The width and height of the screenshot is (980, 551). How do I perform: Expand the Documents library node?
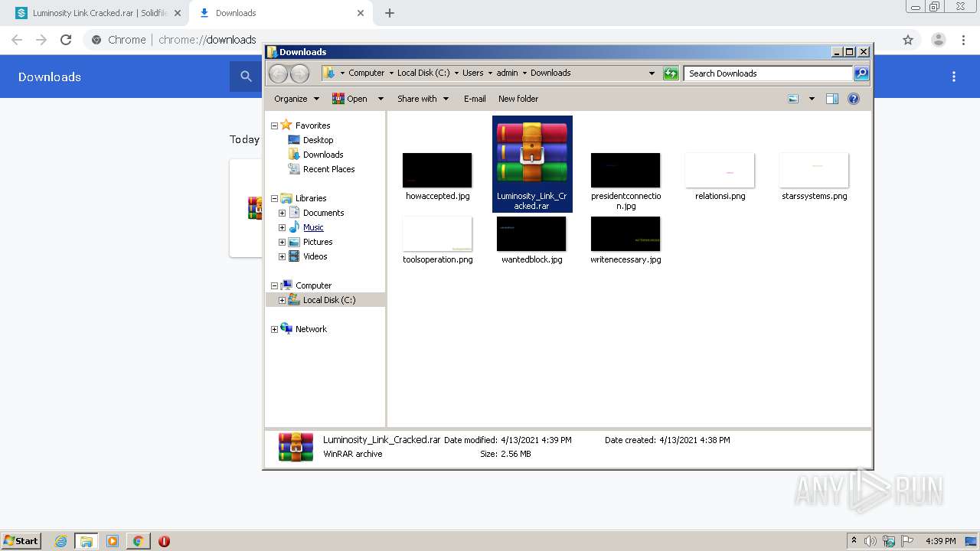click(282, 213)
